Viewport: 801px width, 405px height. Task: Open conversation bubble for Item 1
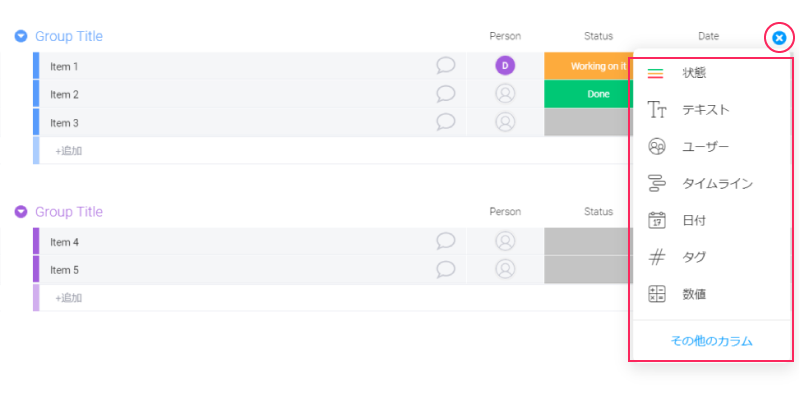[x=446, y=66]
